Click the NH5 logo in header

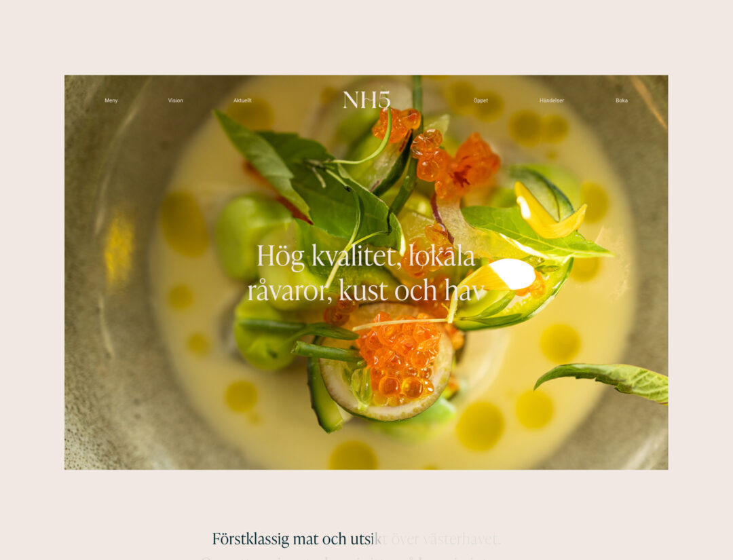(x=366, y=100)
